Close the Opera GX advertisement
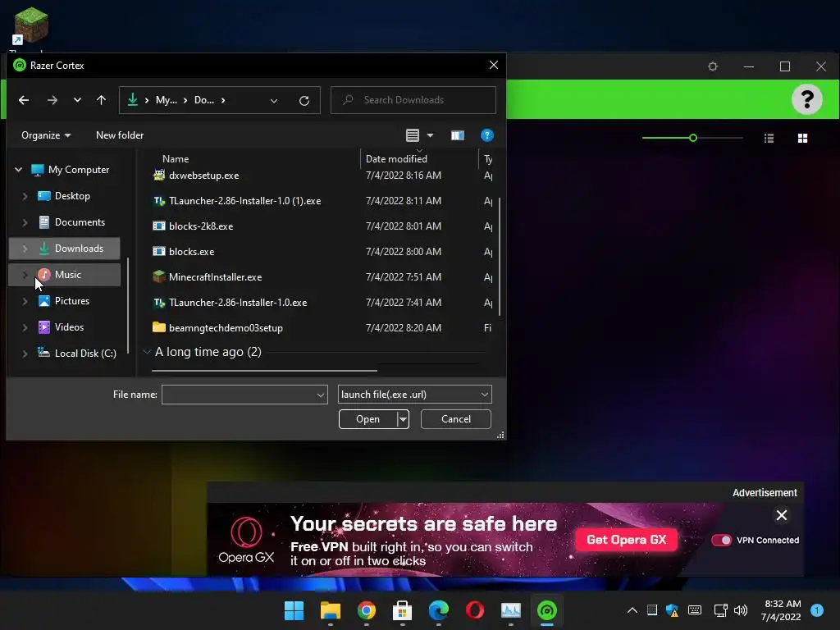The image size is (840, 630). click(x=782, y=515)
